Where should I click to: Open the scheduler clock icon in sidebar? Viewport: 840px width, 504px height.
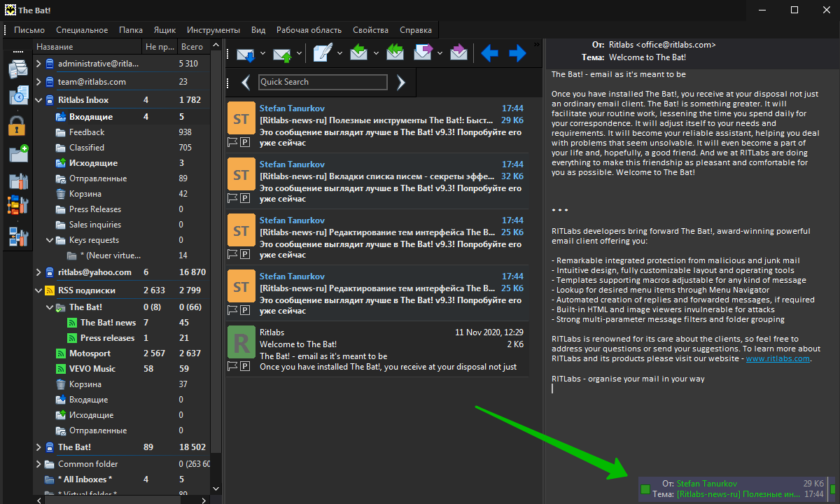pos(18,96)
